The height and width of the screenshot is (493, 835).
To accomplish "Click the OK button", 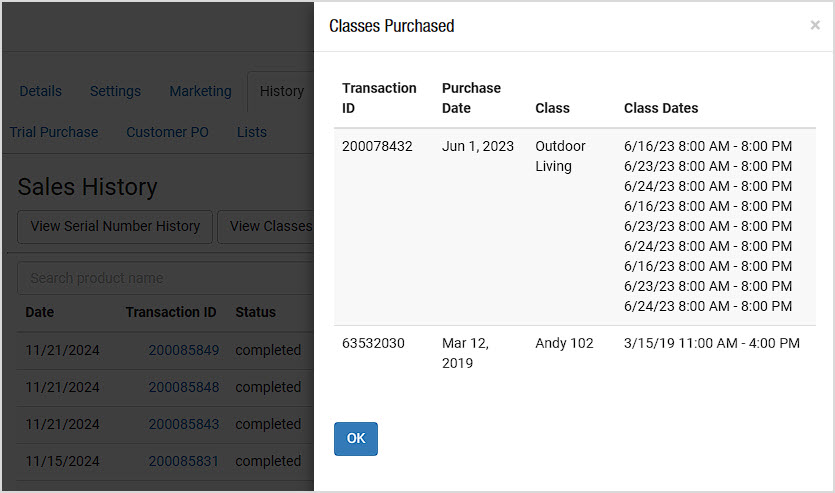I will pyautogui.click(x=356, y=439).
